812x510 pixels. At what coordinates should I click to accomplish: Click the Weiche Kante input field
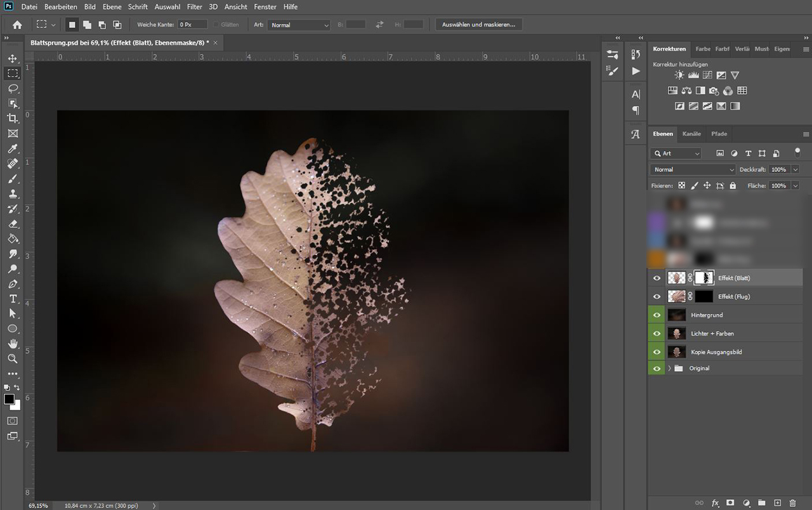pos(192,25)
